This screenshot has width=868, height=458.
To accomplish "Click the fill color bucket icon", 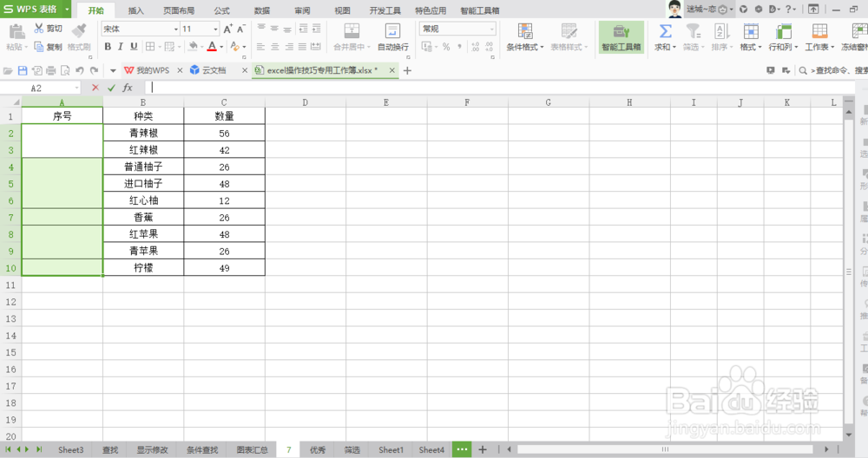I will (x=193, y=47).
